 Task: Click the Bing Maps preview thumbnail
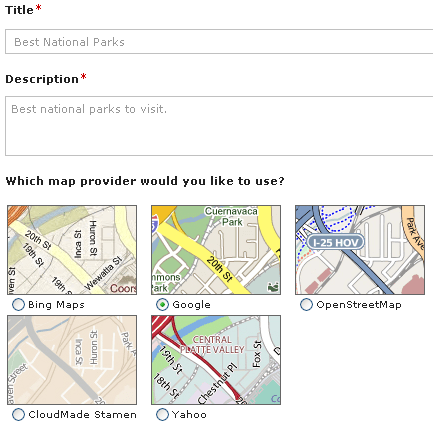point(72,250)
